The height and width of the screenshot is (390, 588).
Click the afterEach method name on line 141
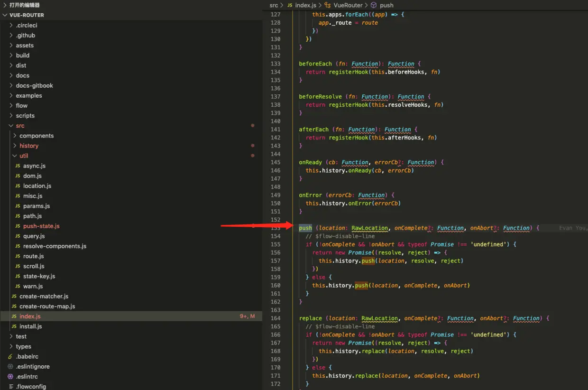[313, 130]
